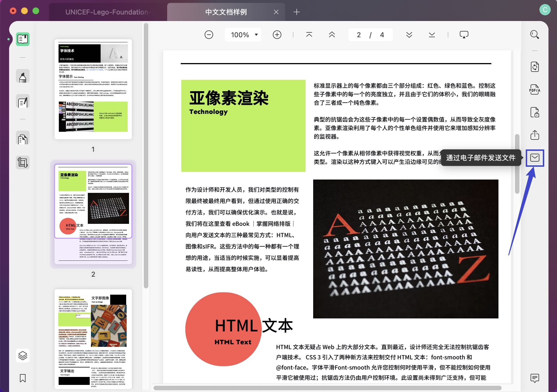Open the Organize Pages tool

point(23,139)
